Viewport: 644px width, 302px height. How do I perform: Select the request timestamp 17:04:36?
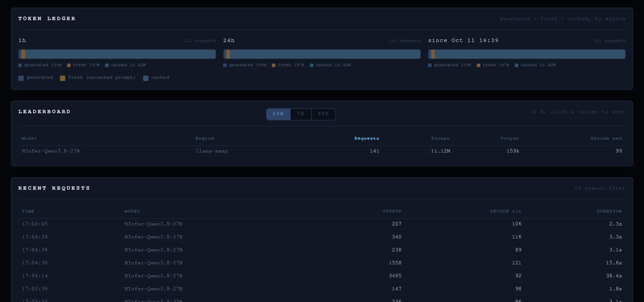(x=35, y=250)
